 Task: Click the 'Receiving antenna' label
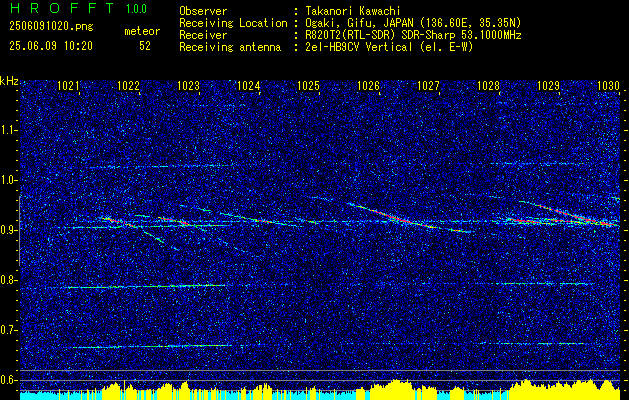point(230,47)
